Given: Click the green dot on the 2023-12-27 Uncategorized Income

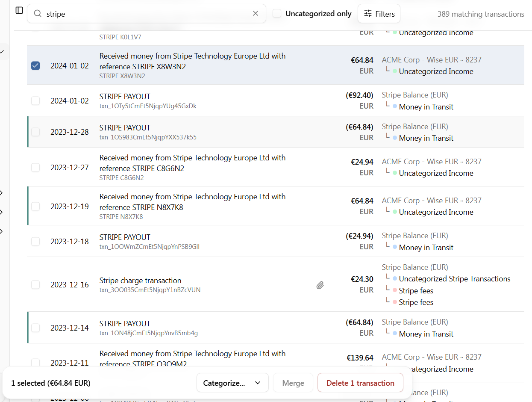Looking at the screenshot, I should 395,173.
